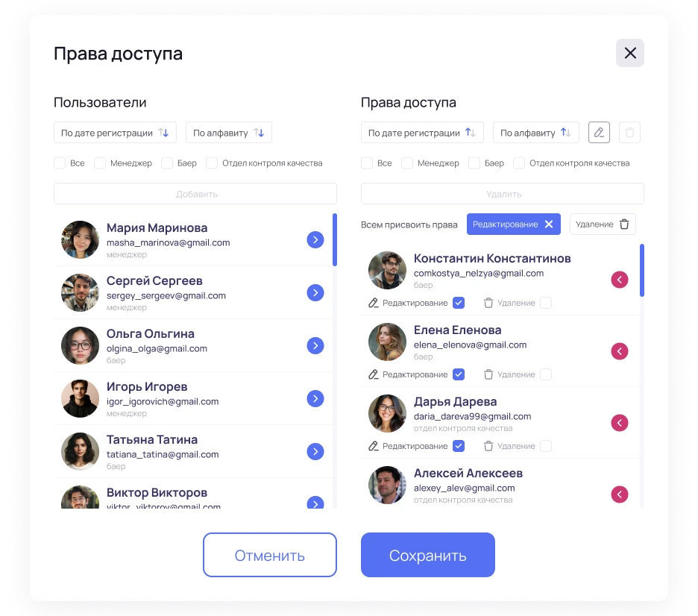
Task: Click the pencil edit icon in access rights toolbar
Action: click(x=599, y=133)
